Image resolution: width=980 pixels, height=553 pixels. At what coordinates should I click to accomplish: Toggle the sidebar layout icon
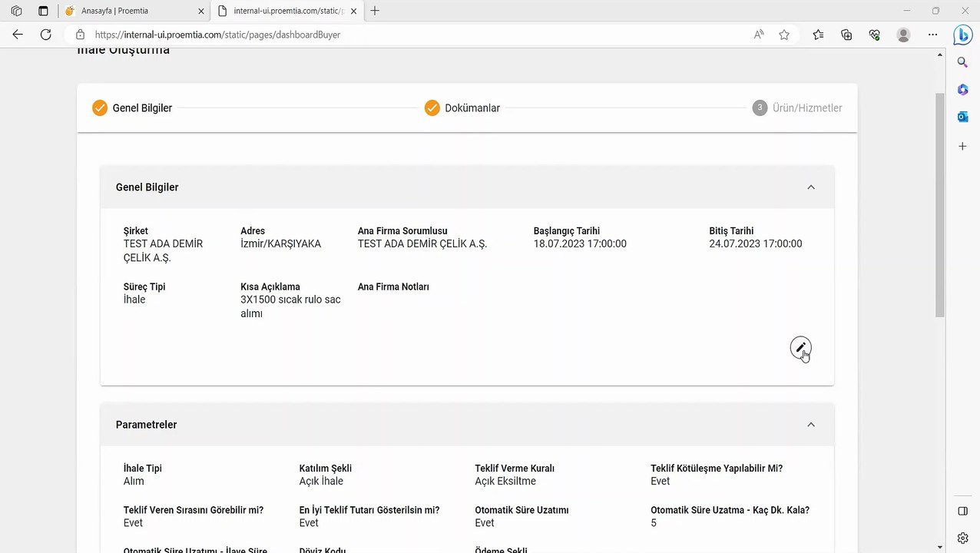click(962, 511)
